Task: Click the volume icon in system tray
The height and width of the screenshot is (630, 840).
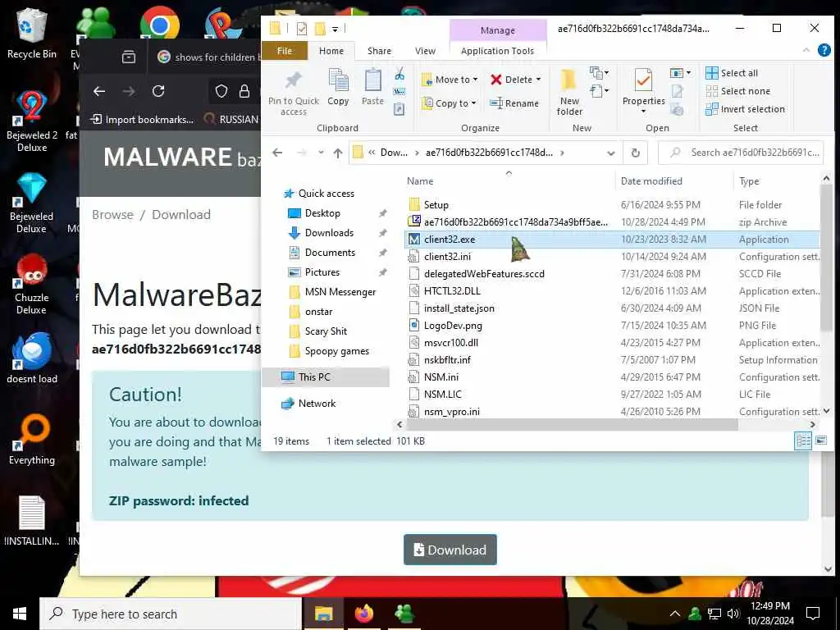Action: pyautogui.click(x=733, y=614)
